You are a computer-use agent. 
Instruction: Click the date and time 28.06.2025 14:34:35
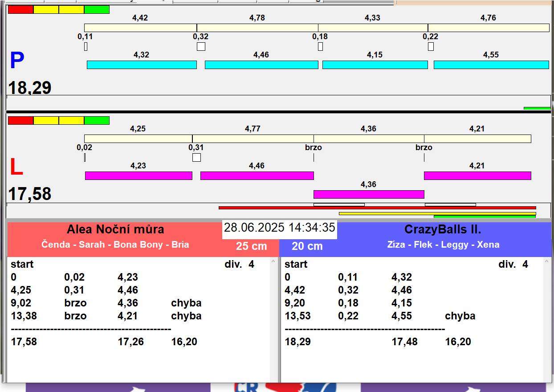click(280, 228)
